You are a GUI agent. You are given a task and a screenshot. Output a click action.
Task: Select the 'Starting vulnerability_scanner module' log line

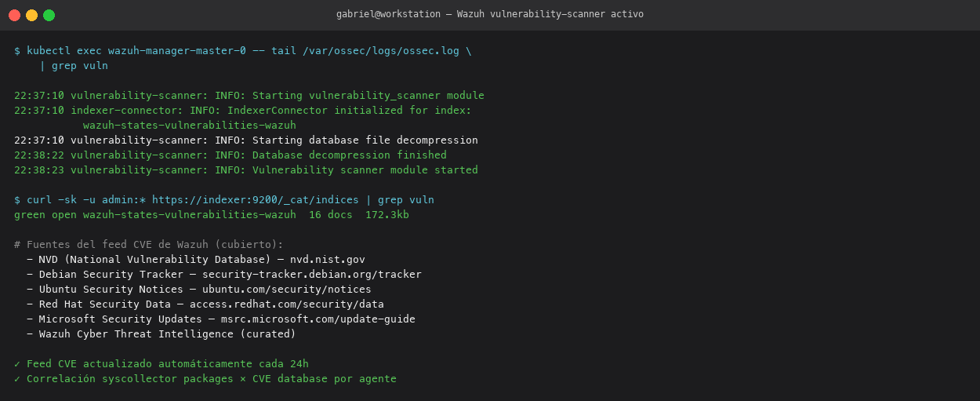(x=249, y=95)
